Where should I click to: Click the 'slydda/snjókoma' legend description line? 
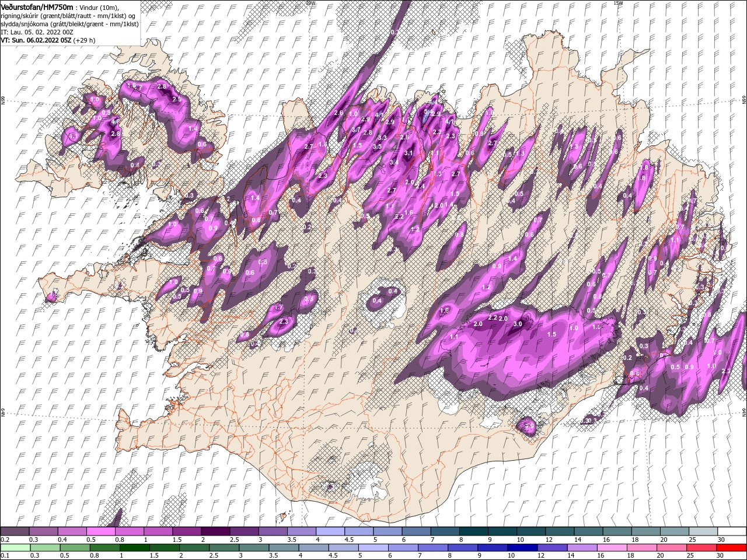(x=69, y=24)
